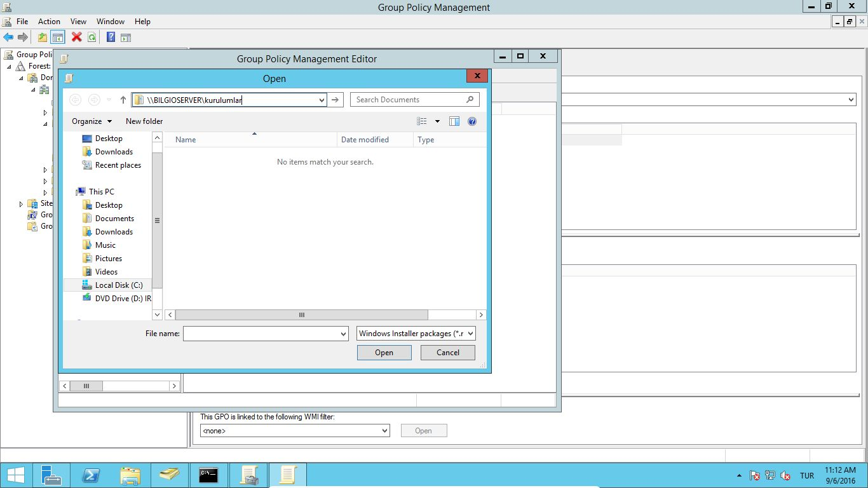Click the Refresh icon in main toolbar

(x=92, y=37)
